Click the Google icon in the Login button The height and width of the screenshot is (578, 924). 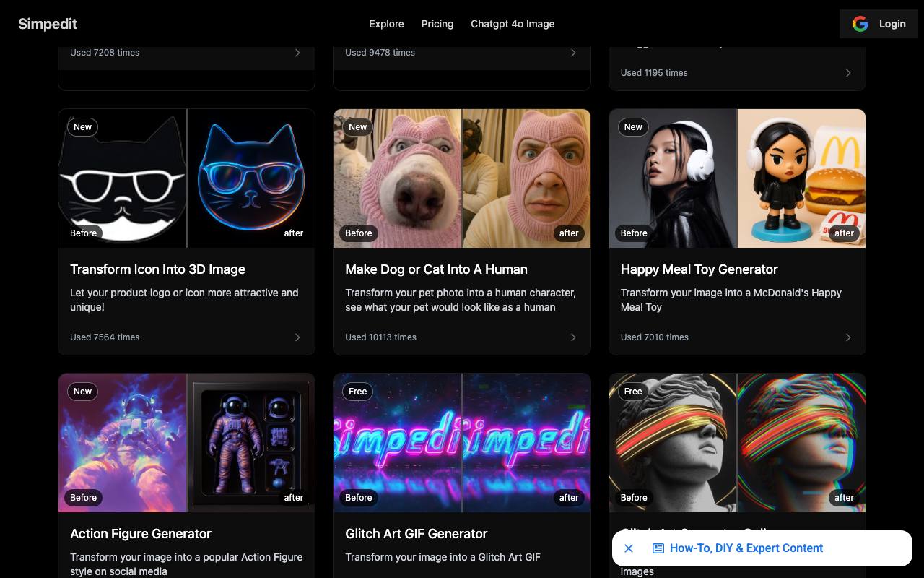pos(860,24)
